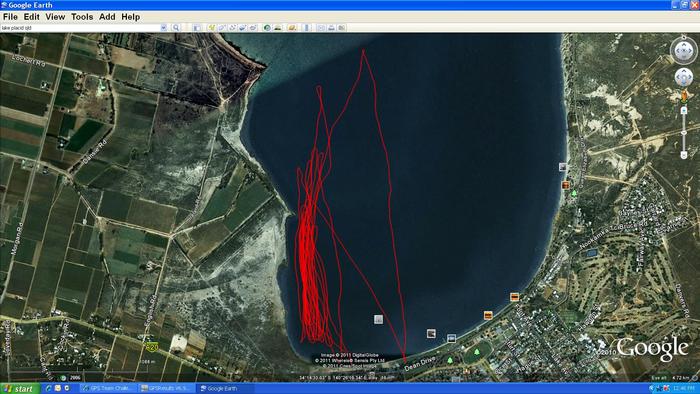The width and height of the screenshot is (700, 394).
Task: Expand the search history dropdown arrow
Action: pos(163,28)
